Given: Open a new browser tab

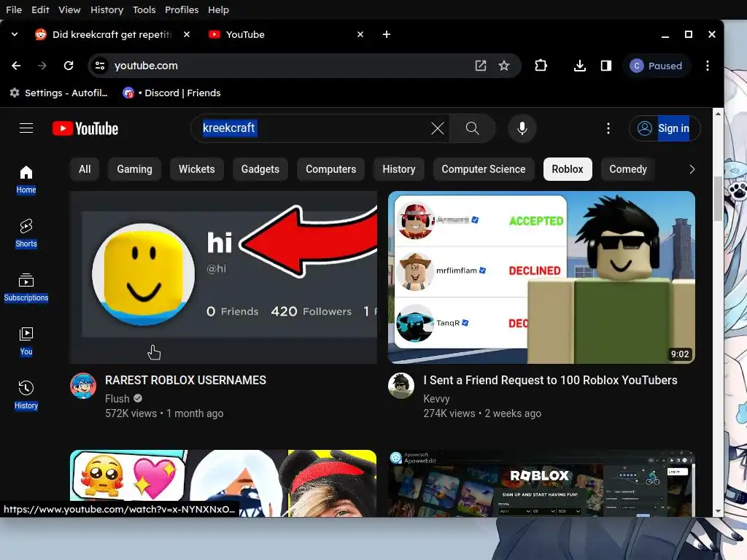Looking at the screenshot, I should tap(387, 34).
